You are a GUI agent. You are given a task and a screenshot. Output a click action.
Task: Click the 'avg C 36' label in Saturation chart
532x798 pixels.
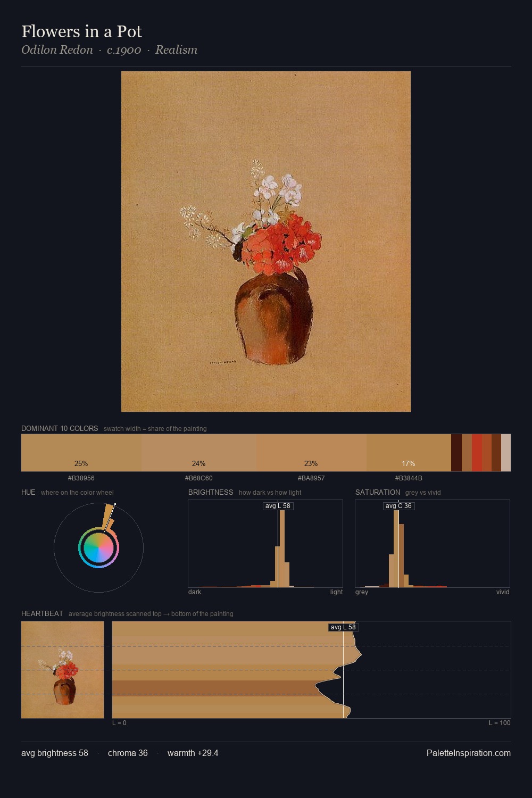(398, 506)
